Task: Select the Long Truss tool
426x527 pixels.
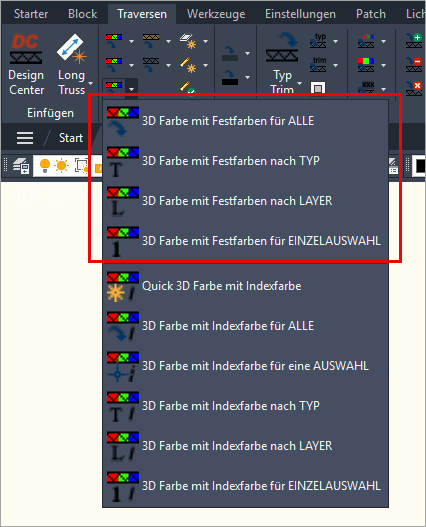Action: click(x=72, y=64)
